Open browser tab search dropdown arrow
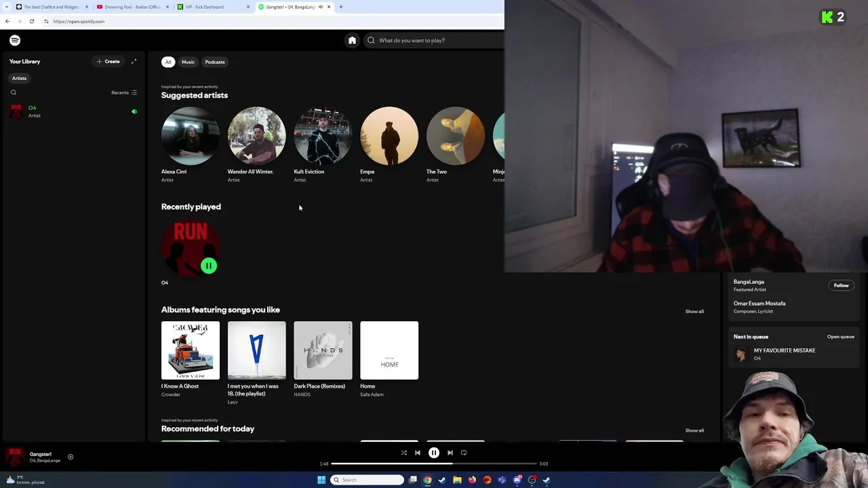The image size is (868, 488). click(7, 7)
